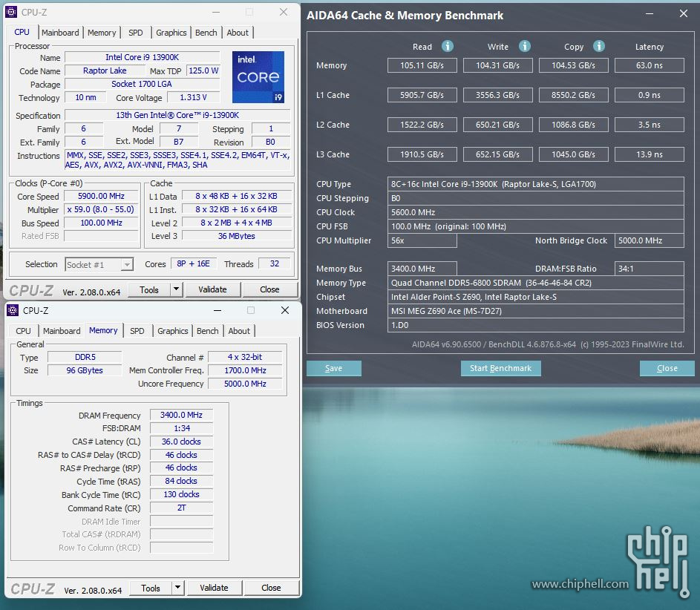Select Bench tab in bottom CPU-Z window
Image resolution: width=700 pixels, height=610 pixels.
pos(208,331)
